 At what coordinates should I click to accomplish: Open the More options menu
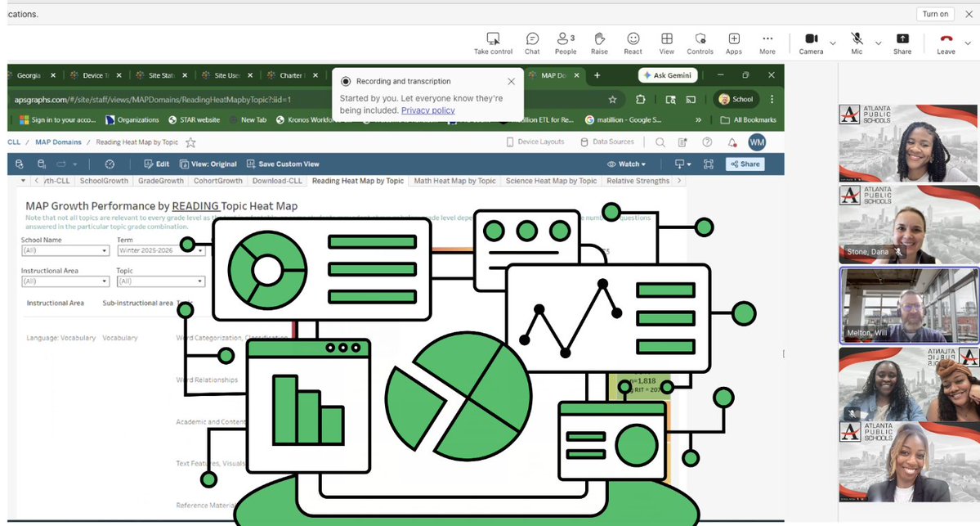click(767, 44)
